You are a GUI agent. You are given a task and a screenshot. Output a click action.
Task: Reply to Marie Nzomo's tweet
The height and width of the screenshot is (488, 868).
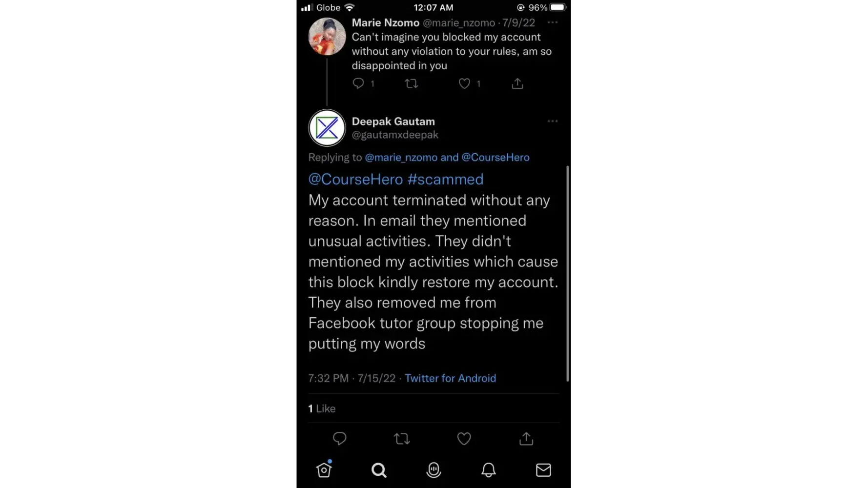pyautogui.click(x=358, y=83)
